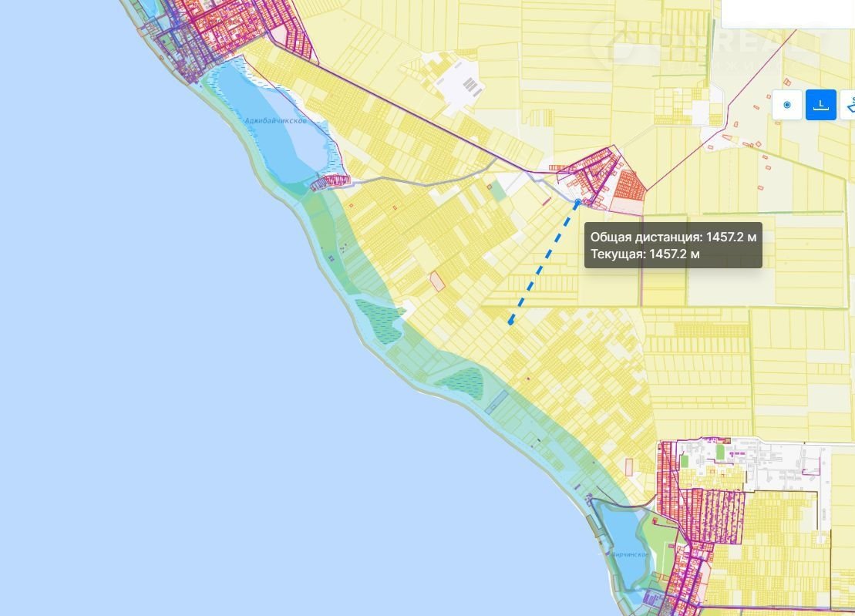Click the lower endpoint of dashed line
Image resolution: width=855 pixels, height=616 pixels.
coord(510,322)
